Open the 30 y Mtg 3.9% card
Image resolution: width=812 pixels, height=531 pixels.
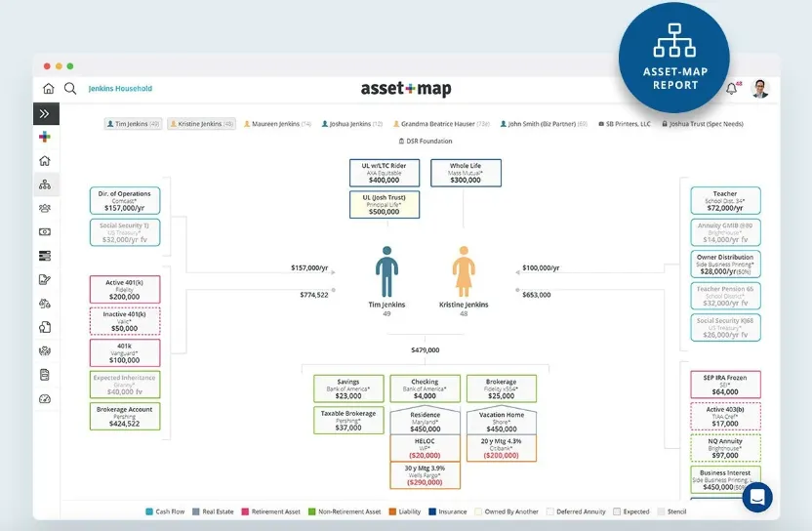tap(425, 475)
